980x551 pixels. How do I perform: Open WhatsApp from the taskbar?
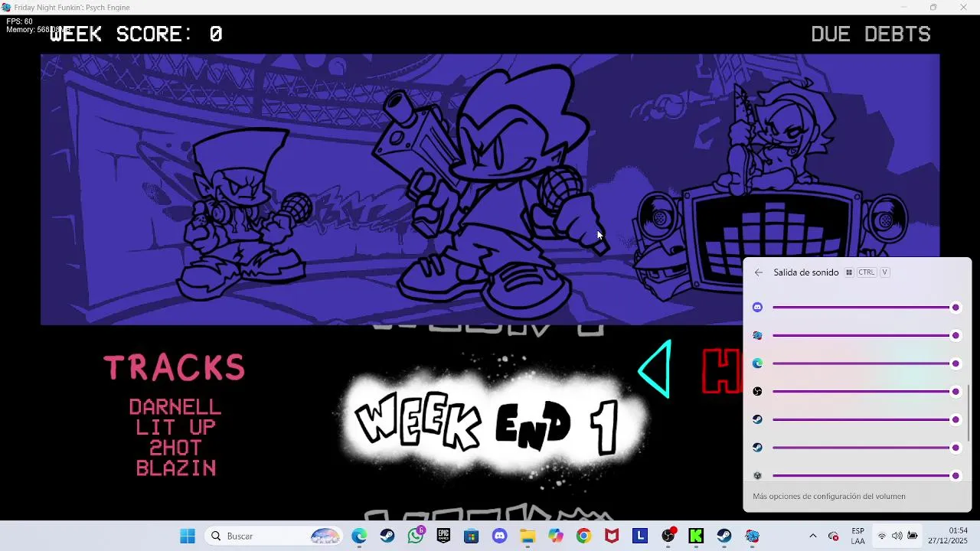(x=416, y=536)
